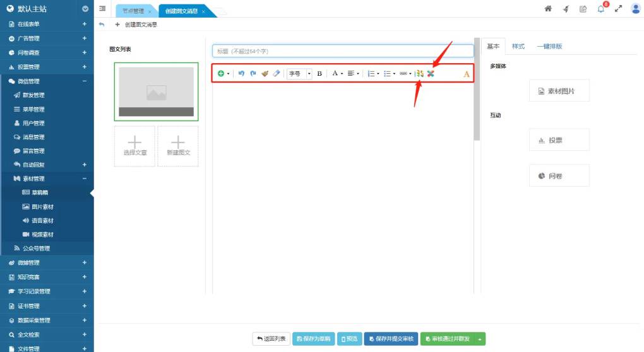Image resolution: width=644 pixels, height=352 pixels.
Task: Expand the 在线表单 sidebar menu
Action: click(x=47, y=24)
